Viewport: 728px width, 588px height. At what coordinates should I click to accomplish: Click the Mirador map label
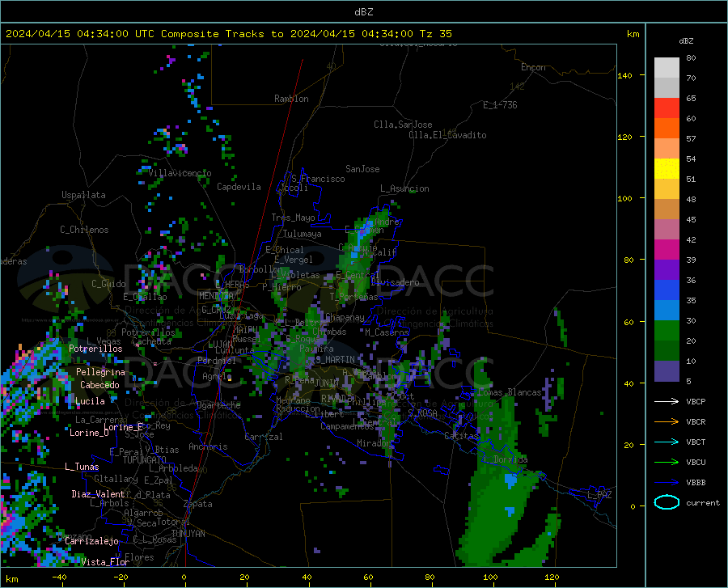coord(374,444)
